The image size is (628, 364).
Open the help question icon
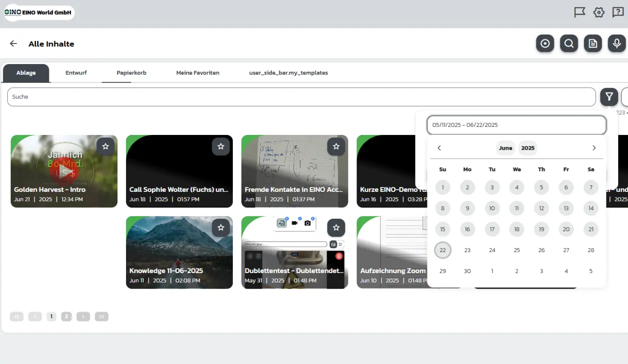click(618, 13)
